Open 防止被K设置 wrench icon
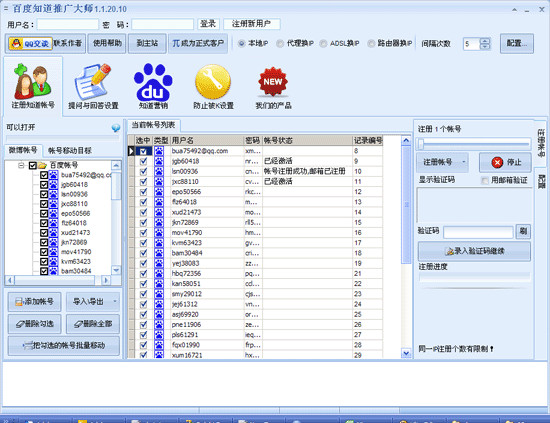 (213, 82)
